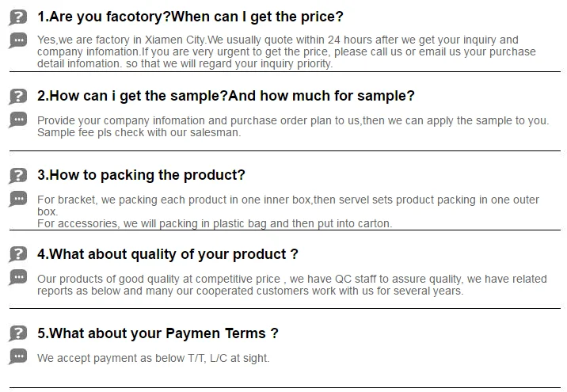Click speech bubble icon beside bracket packing answer

pos(17,199)
